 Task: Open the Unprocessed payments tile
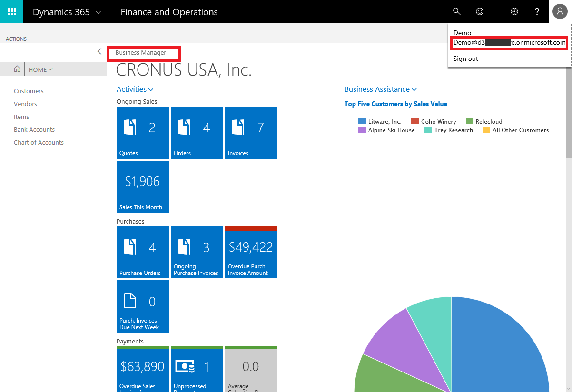point(197,369)
